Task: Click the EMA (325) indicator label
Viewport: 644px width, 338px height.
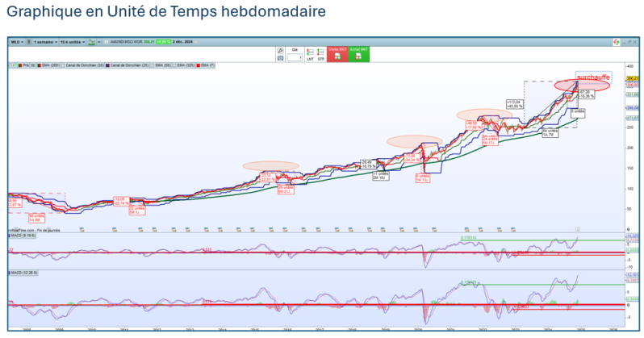Action: coord(183,65)
